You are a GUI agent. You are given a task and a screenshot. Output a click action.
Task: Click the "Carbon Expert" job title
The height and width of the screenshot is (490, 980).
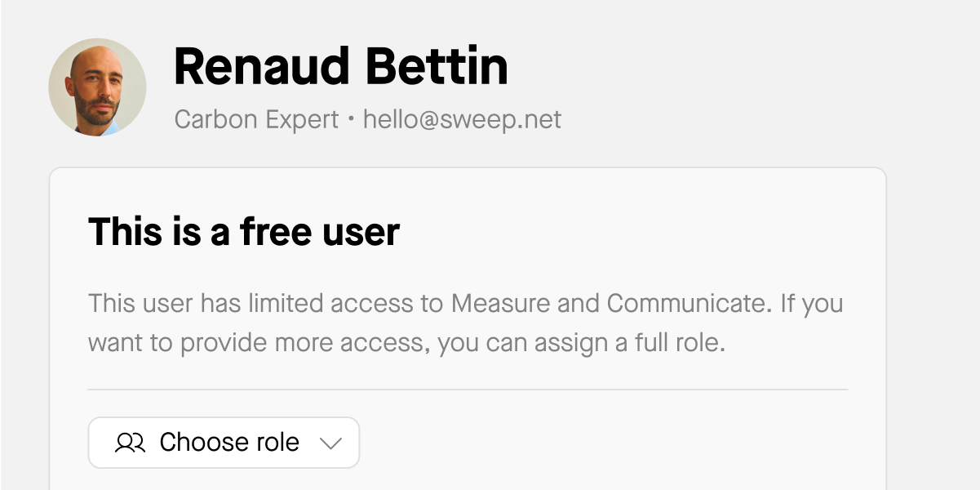pos(256,119)
